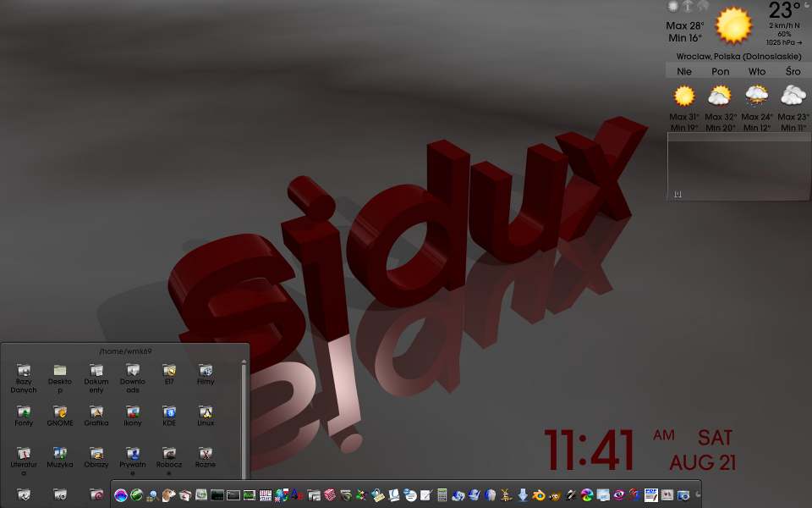Open the A-to-B rename tool in the dock
Viewport: 812px width, 508px height.
pyautogui.click(x=297, y=494)
